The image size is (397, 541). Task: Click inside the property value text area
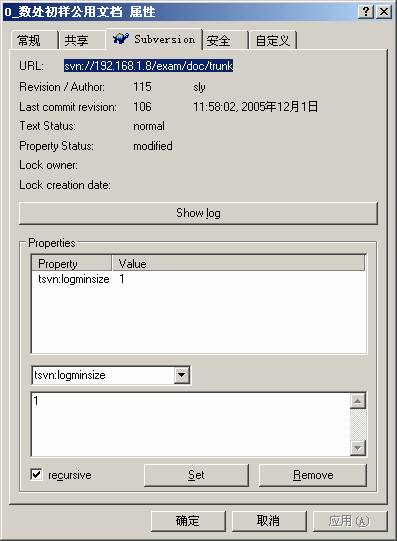pos(191,424)
